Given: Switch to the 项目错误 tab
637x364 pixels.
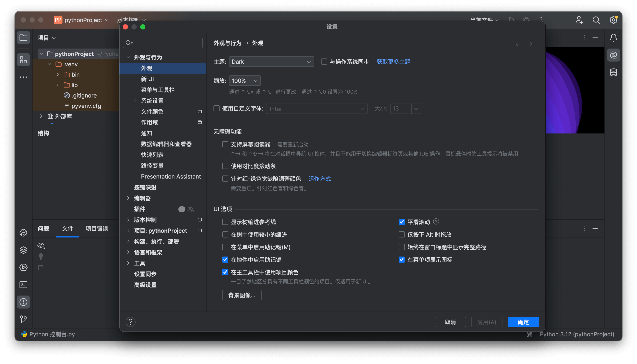Looking at the screenshot, I should [97, 229].
